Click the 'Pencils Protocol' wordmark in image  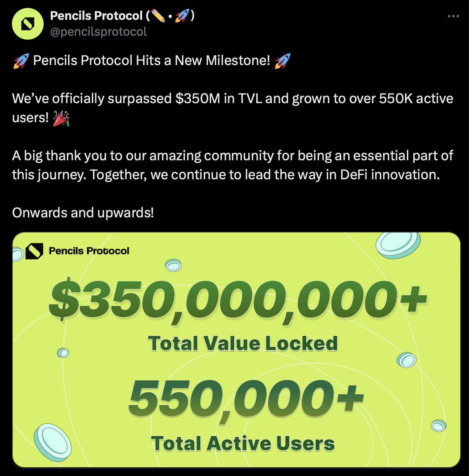(89, 251)
